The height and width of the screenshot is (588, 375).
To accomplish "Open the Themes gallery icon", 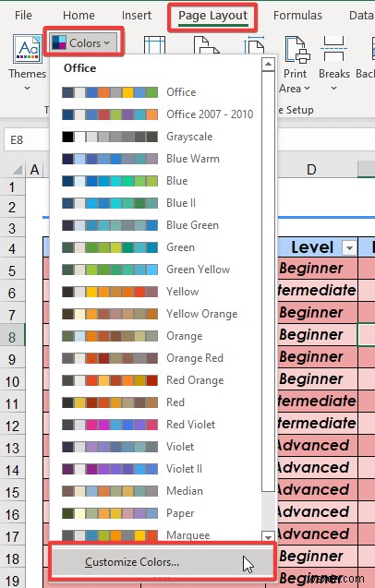I will coord(28,49).
